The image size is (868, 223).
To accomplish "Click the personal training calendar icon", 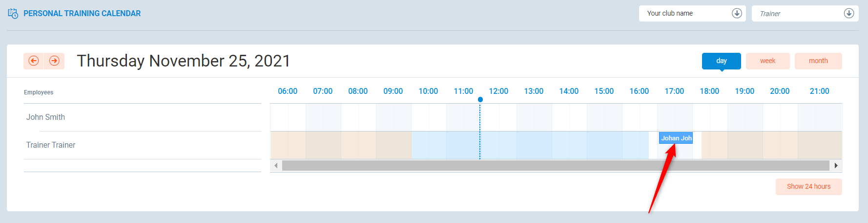I will coord(13,14).
